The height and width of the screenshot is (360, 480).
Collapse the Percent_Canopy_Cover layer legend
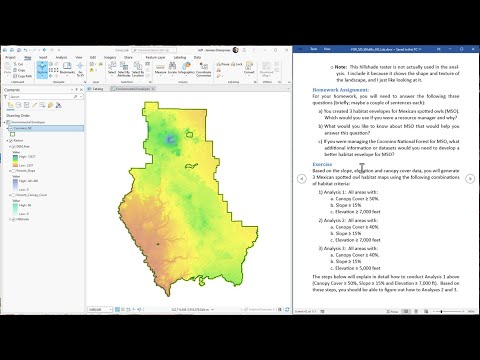pos(10,195)
